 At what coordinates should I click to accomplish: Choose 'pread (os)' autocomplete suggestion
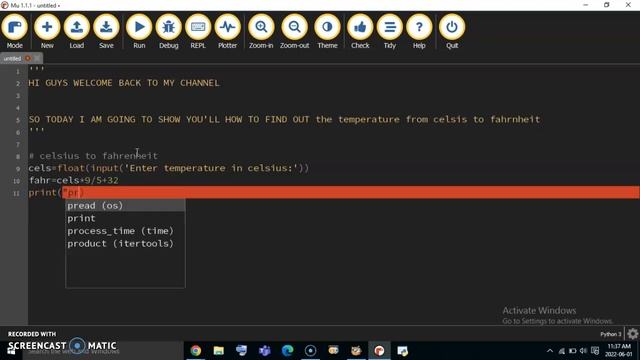125,206
